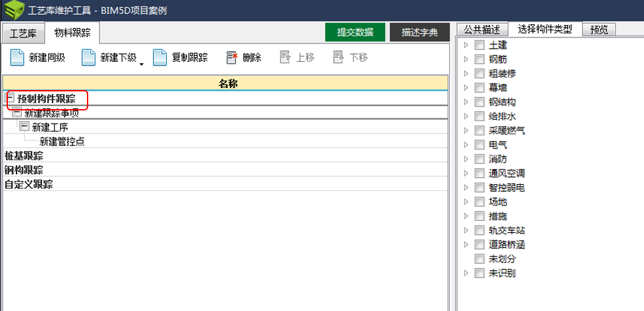
Task: Select the 自定义跟踪 row
Action: point(225,184)
